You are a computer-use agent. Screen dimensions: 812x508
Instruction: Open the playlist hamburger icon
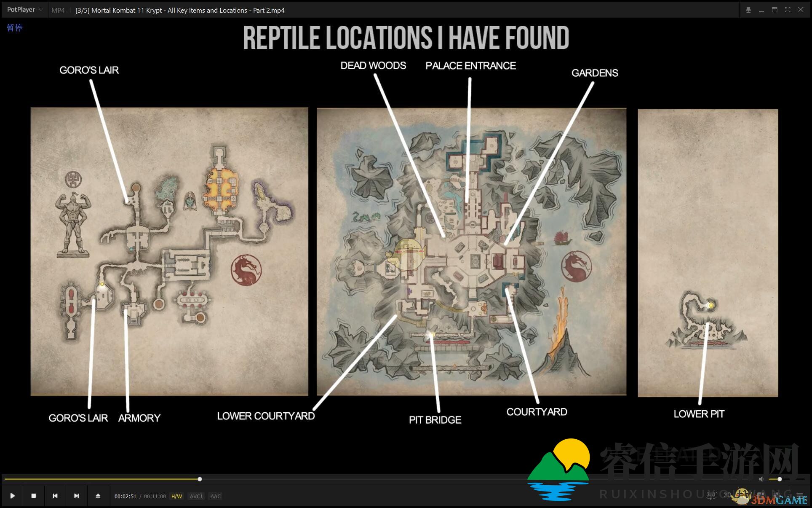point(800,496)
